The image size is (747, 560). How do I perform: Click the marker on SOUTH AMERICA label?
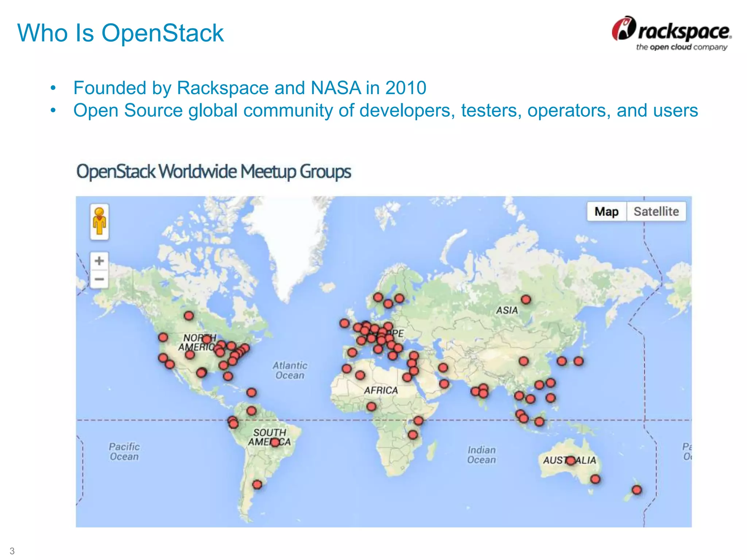(275, 442)
